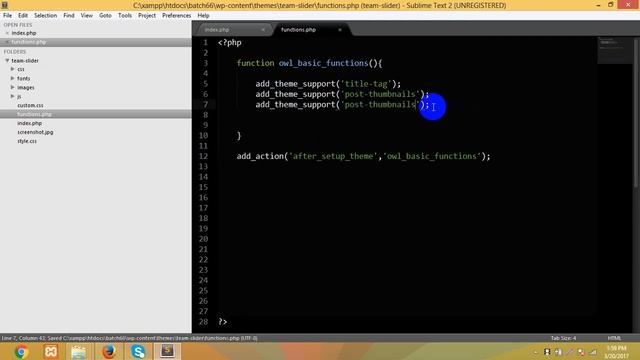The height and width of the screenshot is (360, 640).
Task: Click the Sublime Text title bar icon
Action: click(4, 5)
